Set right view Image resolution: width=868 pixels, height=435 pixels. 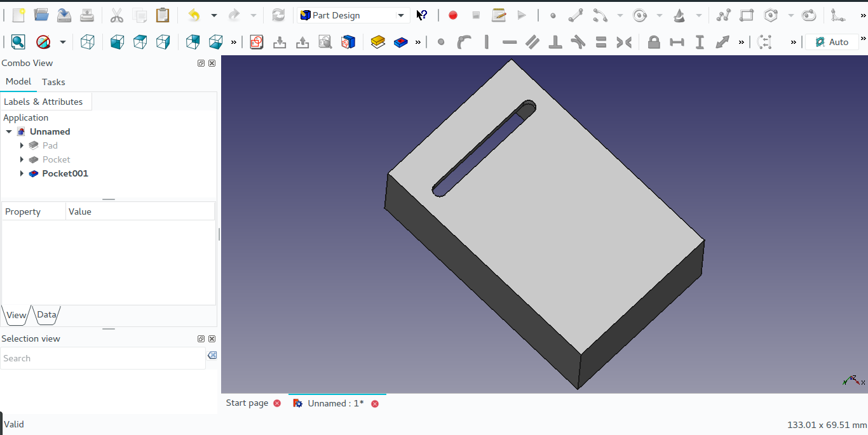163,42
